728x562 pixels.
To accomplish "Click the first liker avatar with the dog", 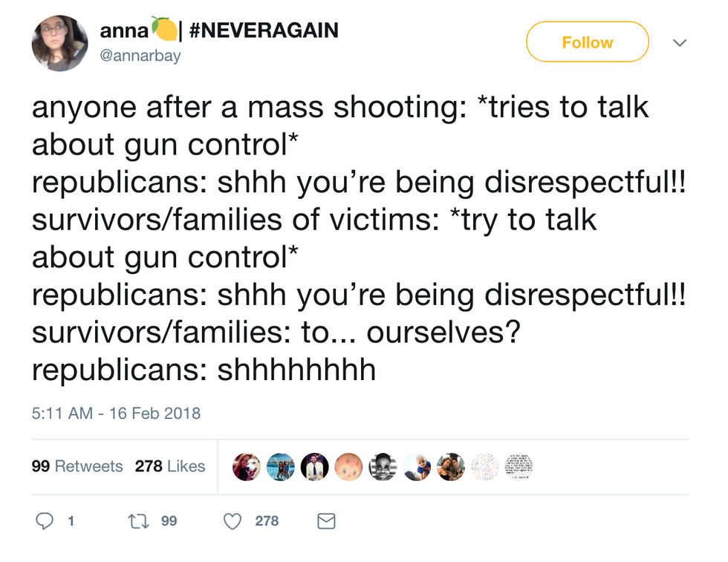I will click(247, 467).
